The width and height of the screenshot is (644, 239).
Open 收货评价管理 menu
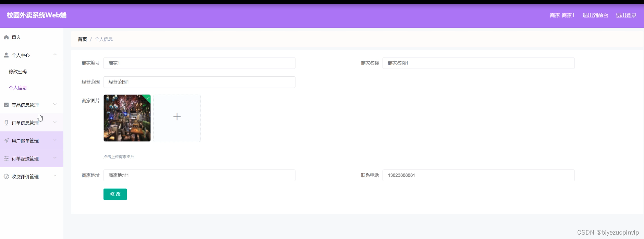tap(32, 176)
